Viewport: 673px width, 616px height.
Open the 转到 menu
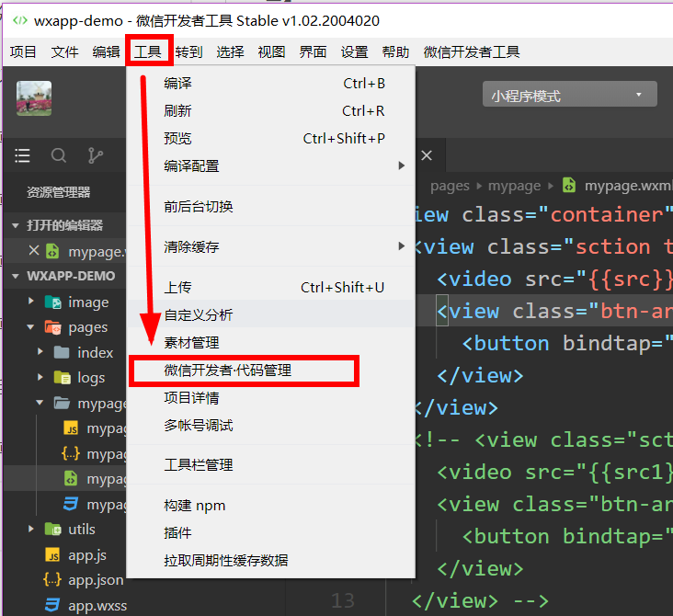188,51
